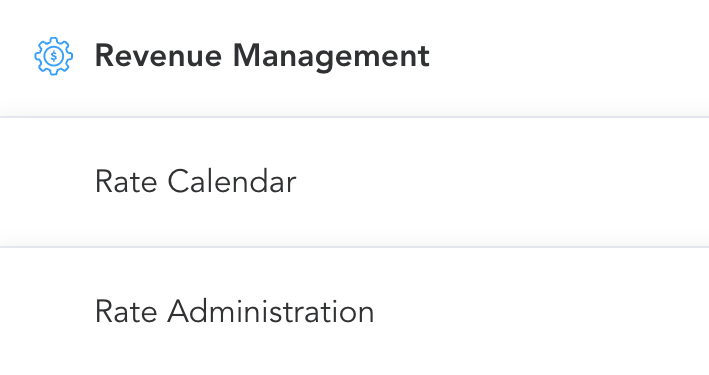Select the Revenue Management heading
This screenshot has height=375, width=709.
coord(262,56)
